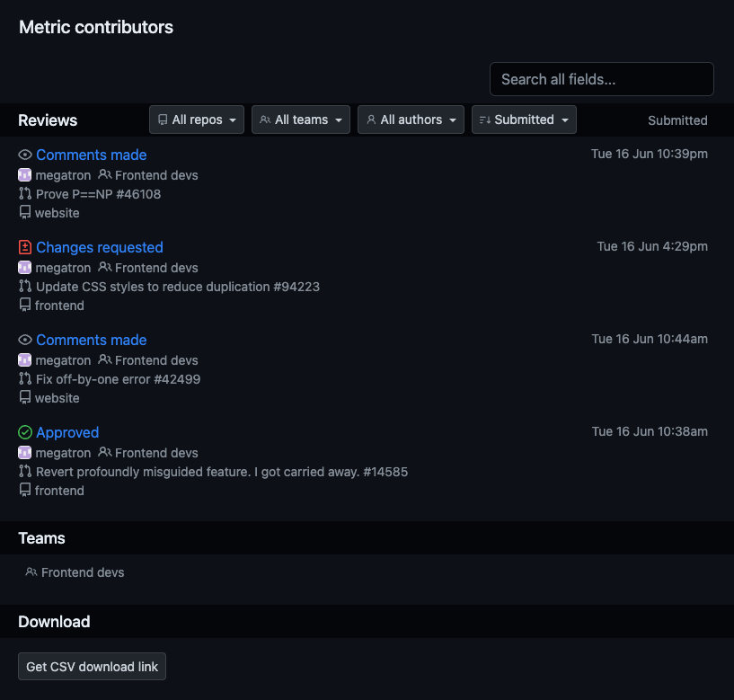Click pull request icon beside Revert profoundly misguided

[x=25, y=471]
